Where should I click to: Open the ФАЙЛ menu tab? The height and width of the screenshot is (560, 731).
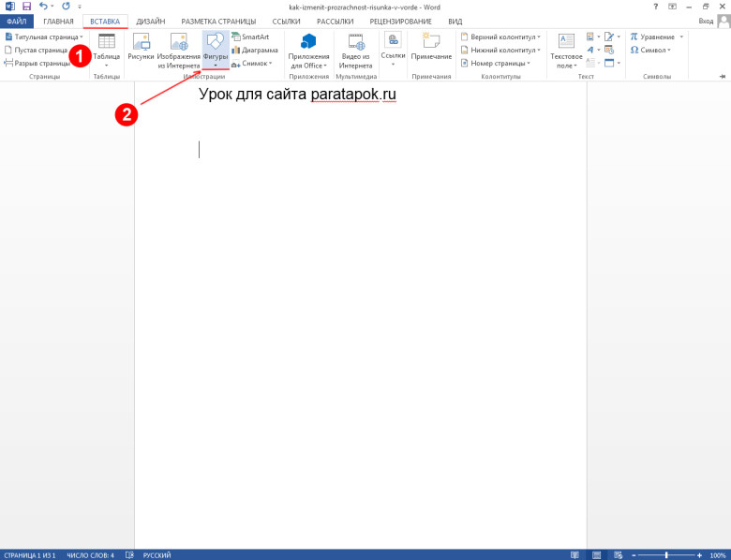16,21
